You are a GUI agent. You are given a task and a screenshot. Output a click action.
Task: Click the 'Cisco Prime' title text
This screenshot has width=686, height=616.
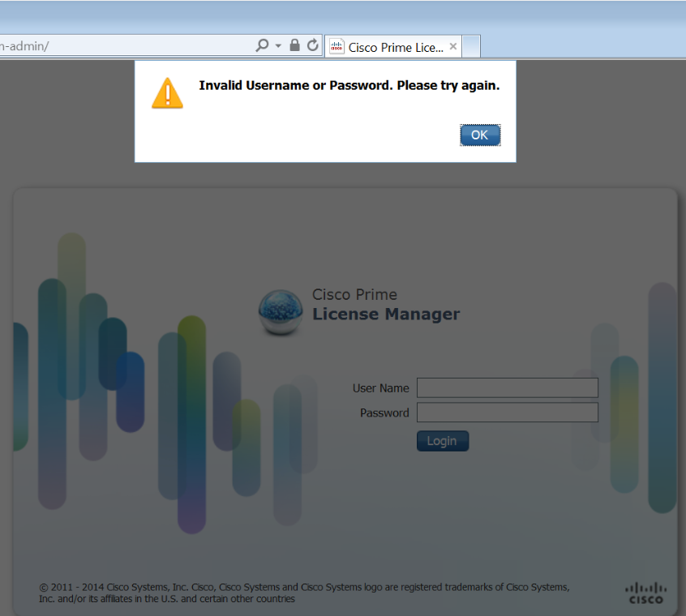pos(354,294)
